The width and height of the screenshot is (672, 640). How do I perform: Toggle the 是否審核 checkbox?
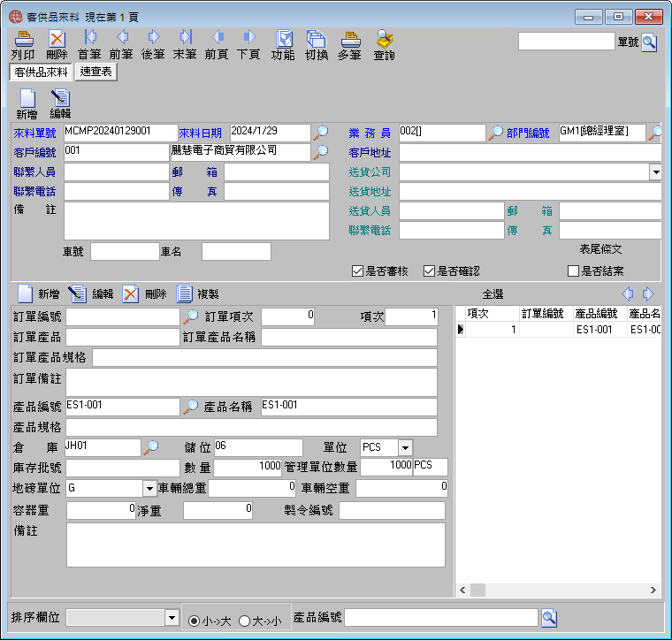click(x=357, y=271)
